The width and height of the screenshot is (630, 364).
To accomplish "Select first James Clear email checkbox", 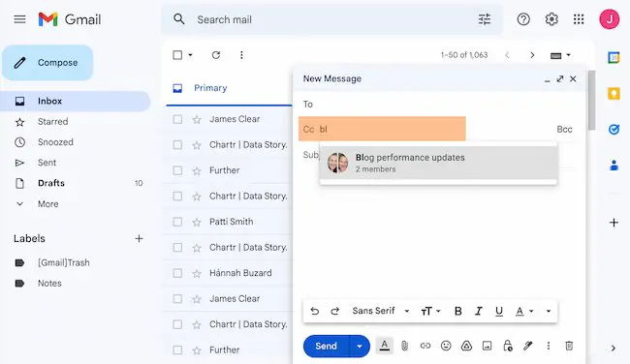I will point(177,119).
